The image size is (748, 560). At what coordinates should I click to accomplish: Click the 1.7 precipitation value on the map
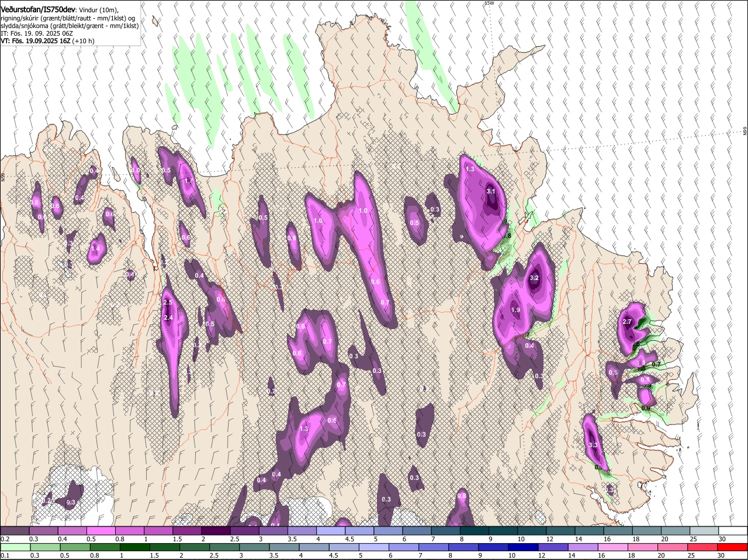coord(189,181)
